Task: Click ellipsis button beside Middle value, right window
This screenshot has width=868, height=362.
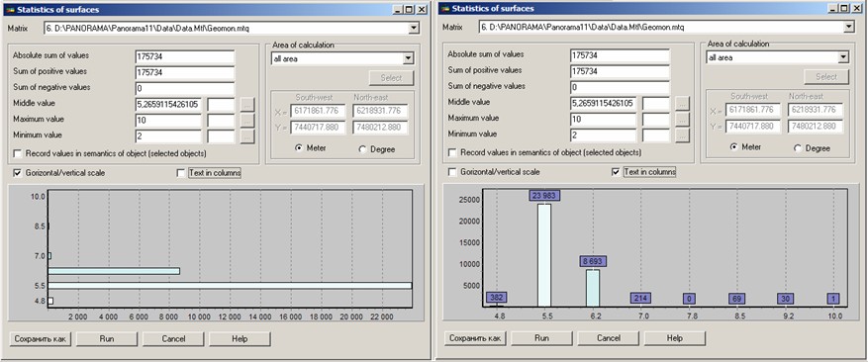Action: pyautogui.click(x=683, y=103)
